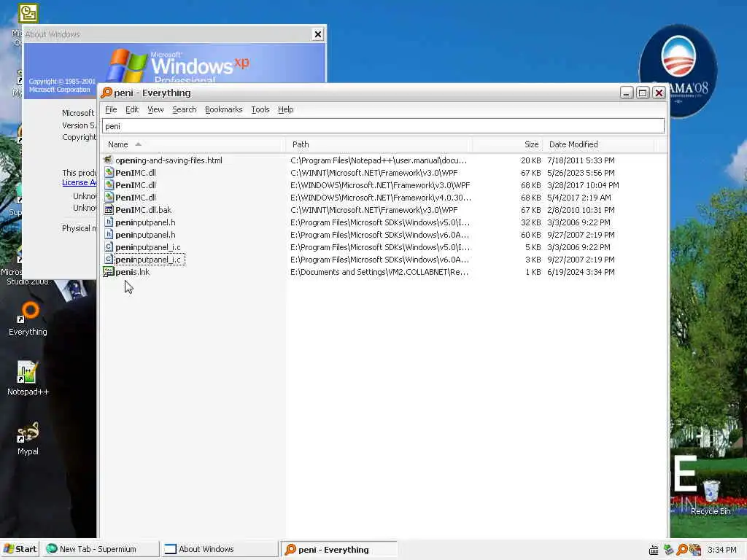Click the date 6/19/2024 3:34 PM

pyautogui.click(x=581, y=271)
